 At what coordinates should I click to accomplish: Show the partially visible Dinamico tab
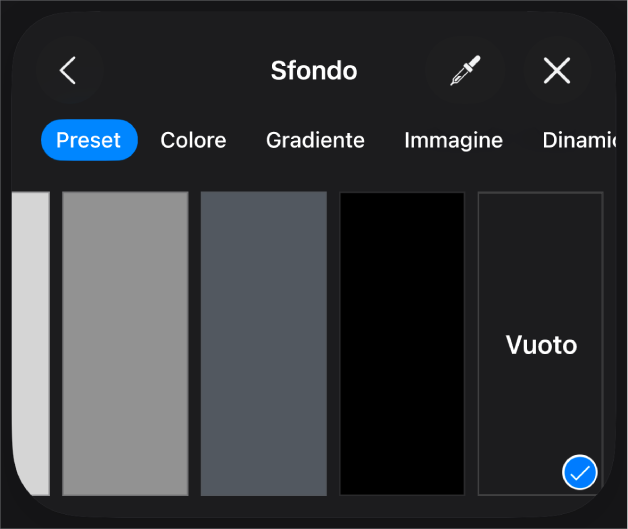[579, 140]
